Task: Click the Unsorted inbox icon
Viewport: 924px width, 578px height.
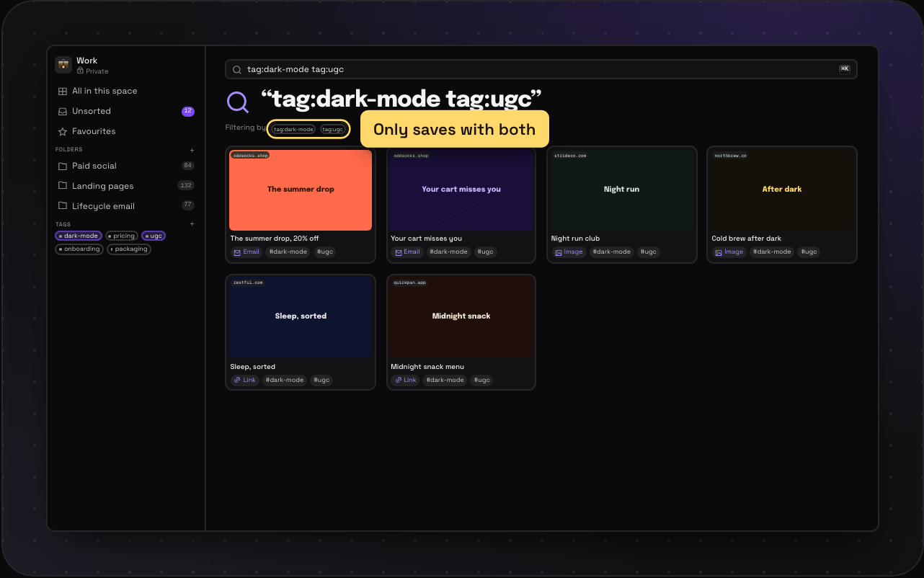Action: 63,112
